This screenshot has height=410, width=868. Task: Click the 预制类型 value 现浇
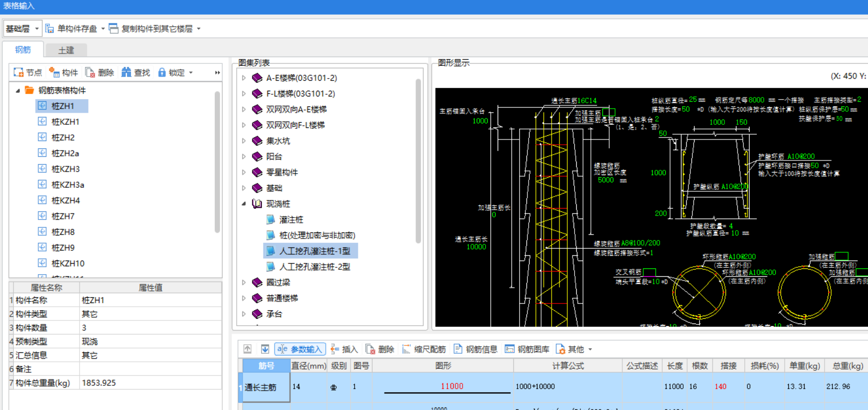pos(150,341)
